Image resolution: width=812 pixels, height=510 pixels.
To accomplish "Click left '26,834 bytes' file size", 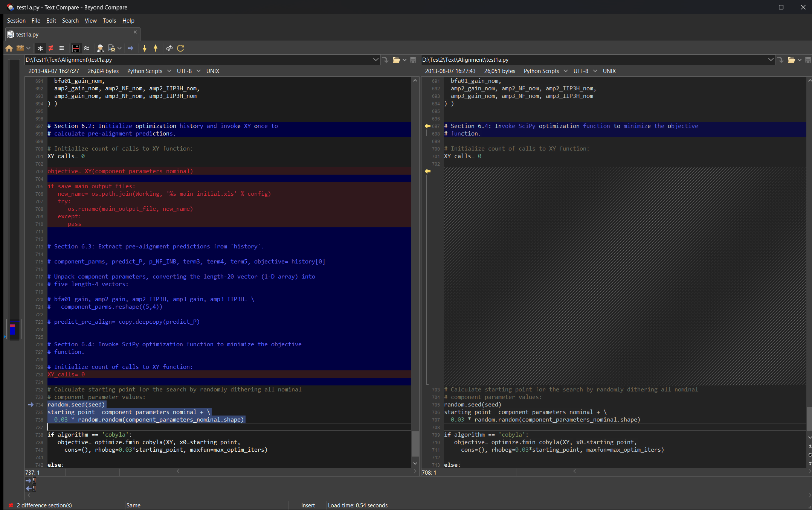I will click(x=103, y=71).
